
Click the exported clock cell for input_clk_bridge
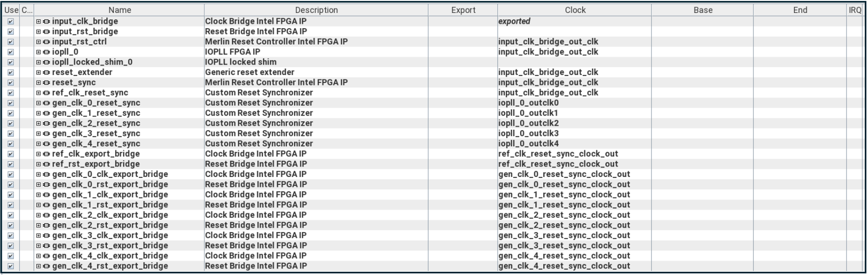tap(514, 22)
